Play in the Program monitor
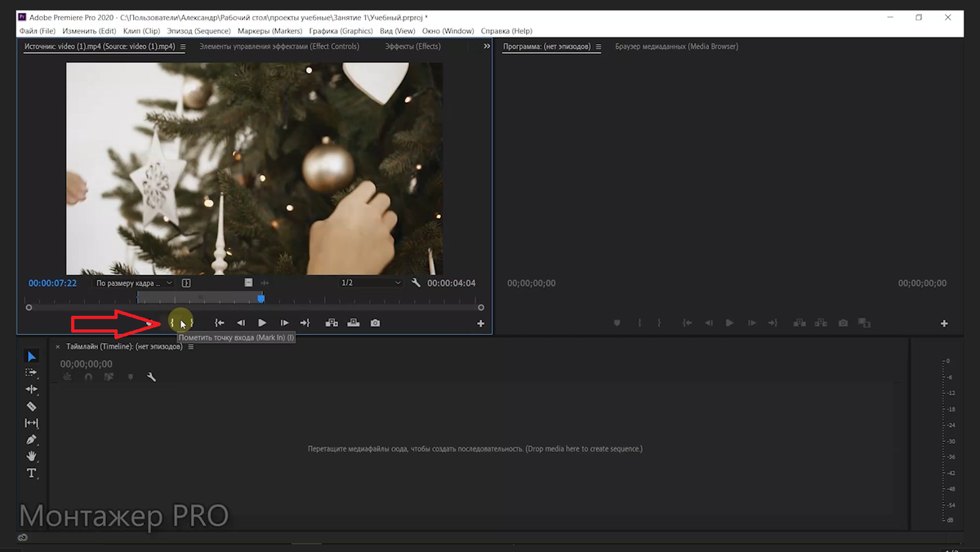Image resolution: width=980 pixels, height=552 pixels. tap(730, 323)
